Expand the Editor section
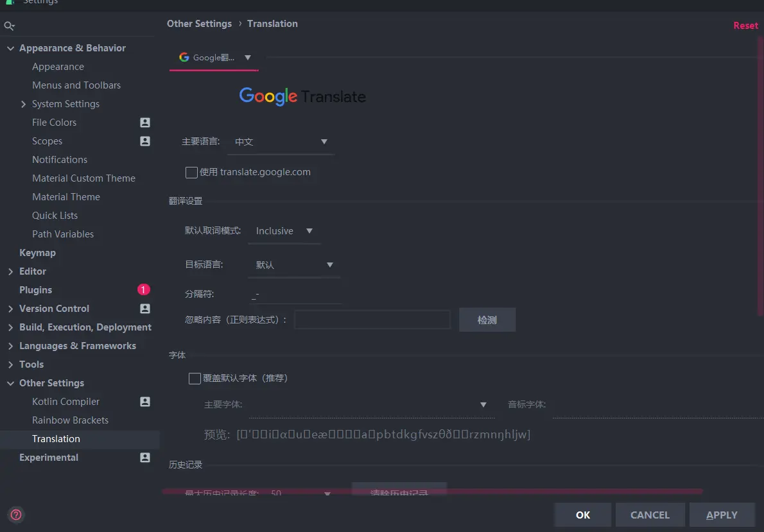 (10, 271)
